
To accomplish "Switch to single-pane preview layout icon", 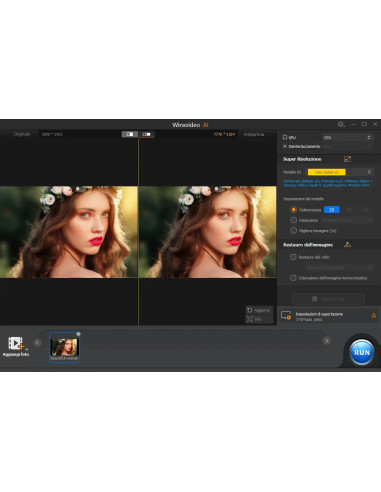I will click(x=130, y=134).
